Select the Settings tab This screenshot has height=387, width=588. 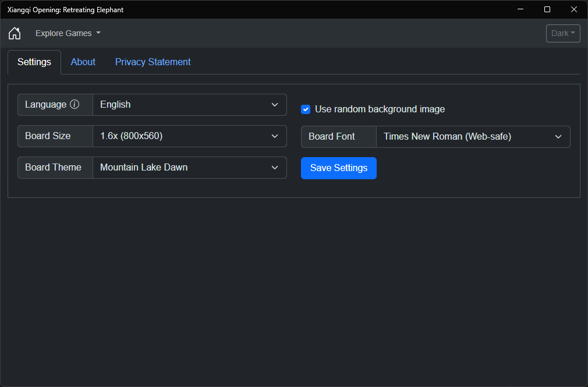(34, 62)
